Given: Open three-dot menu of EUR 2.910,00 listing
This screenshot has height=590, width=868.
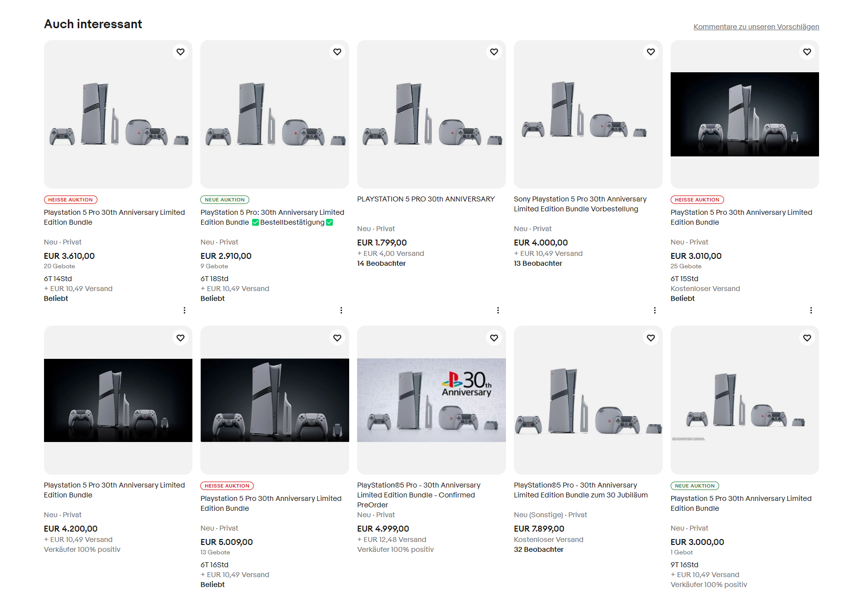Looking at the screenshot, I should [x=341, y=310].
